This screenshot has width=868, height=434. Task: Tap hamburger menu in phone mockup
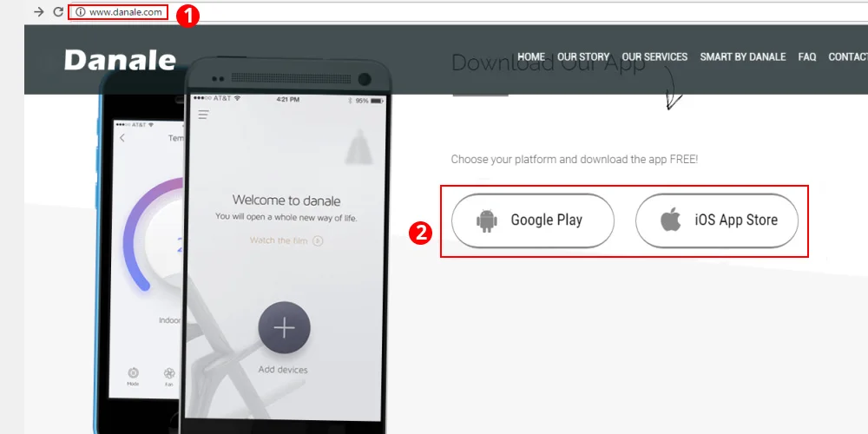point(204,115)
